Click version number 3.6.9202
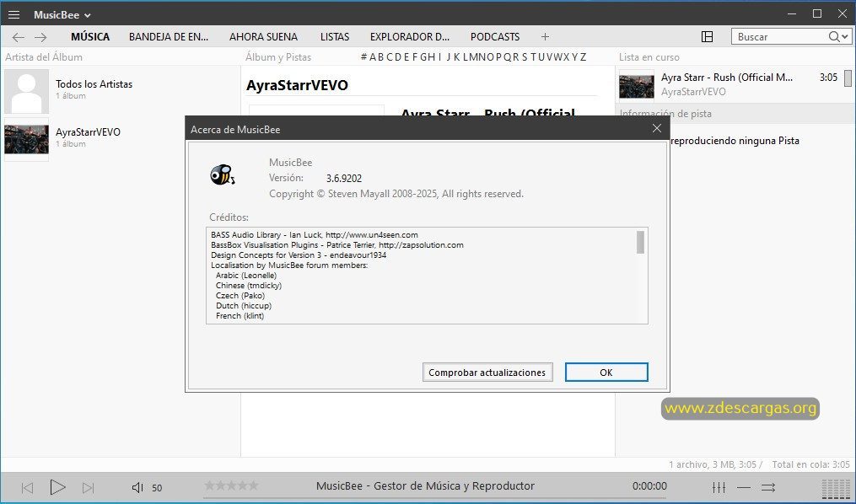This screenshot has height=504, width=856. [344, 179]
